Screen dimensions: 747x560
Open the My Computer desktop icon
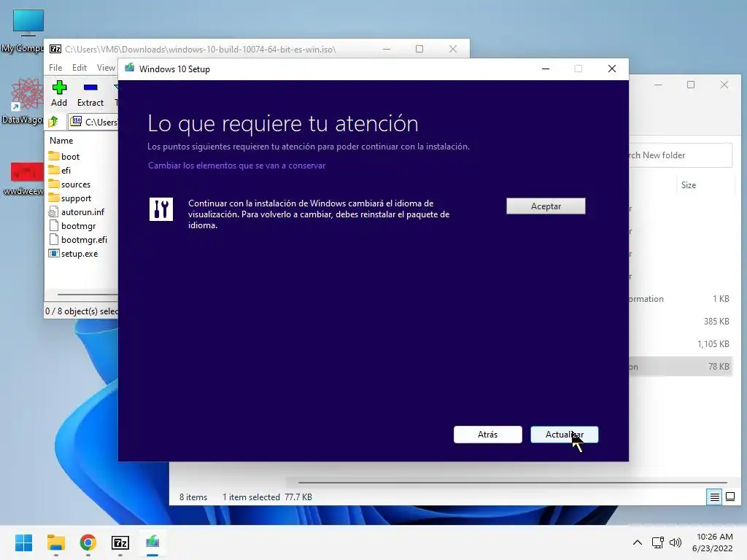[x=26, y=31]
